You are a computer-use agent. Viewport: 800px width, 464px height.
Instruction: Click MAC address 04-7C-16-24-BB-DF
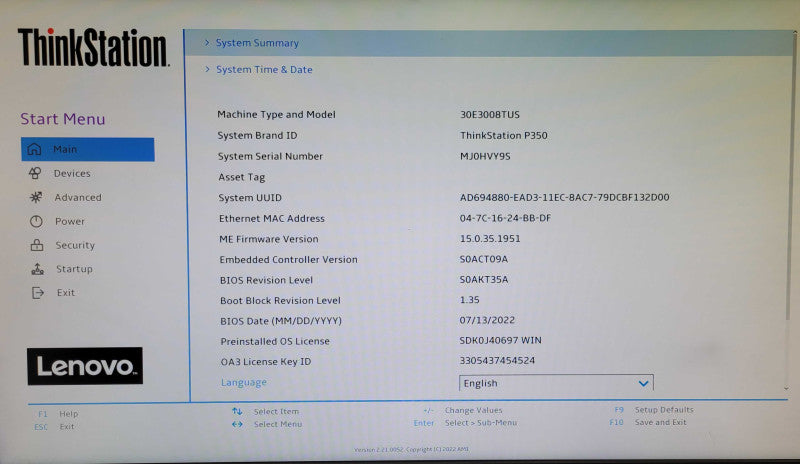[505, 218]
